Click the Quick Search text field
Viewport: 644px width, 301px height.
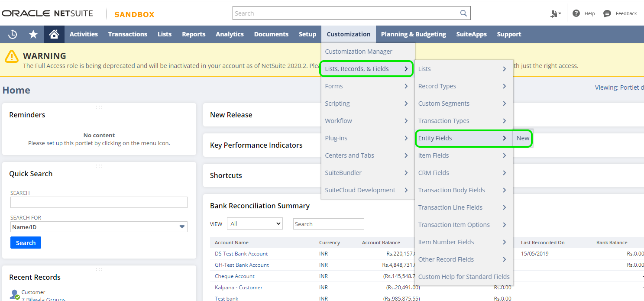pyautogui.click(x=99, y=202)
